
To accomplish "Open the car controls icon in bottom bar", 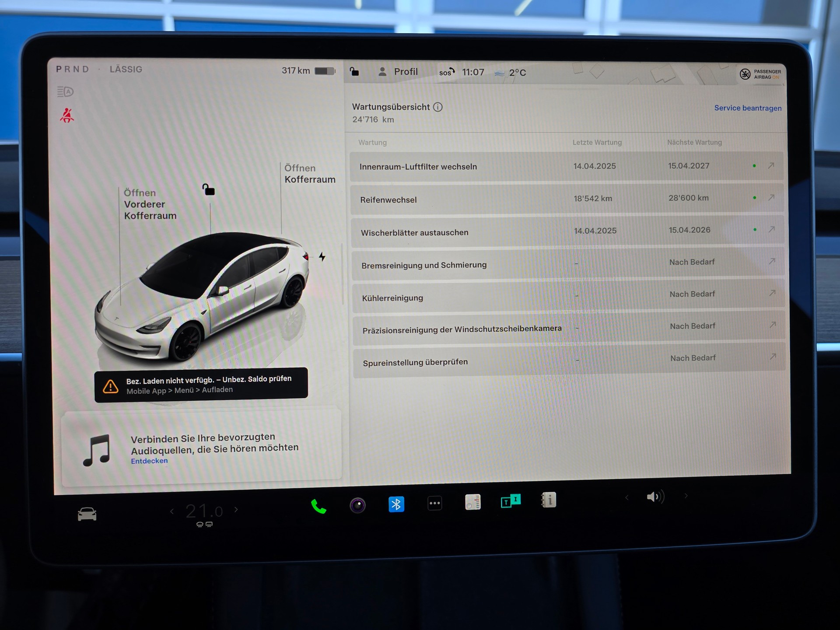I will coord(87,514).
